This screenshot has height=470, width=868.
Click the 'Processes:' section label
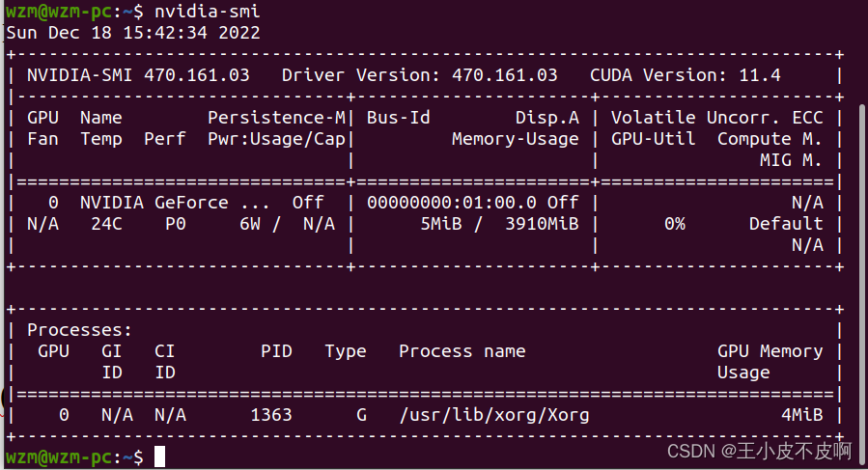(80, 330)
